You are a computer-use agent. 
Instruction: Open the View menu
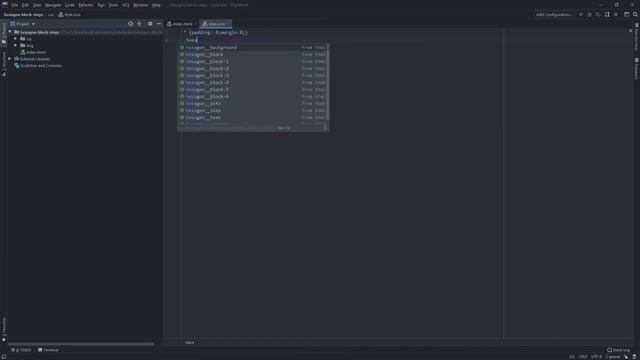37,5
